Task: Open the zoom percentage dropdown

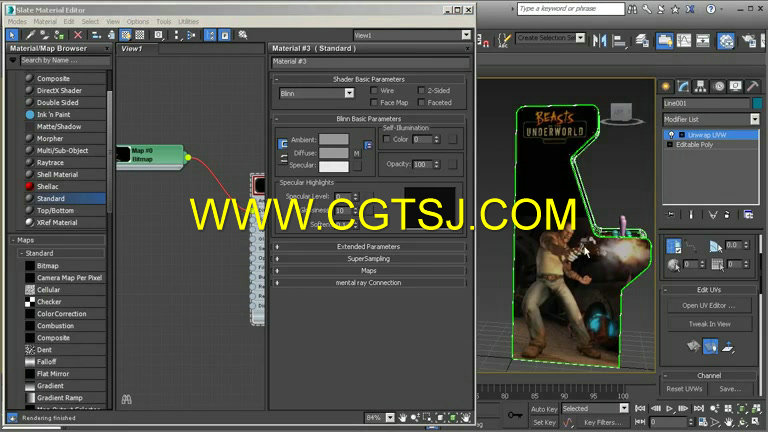Action: (x=390, y=417)
